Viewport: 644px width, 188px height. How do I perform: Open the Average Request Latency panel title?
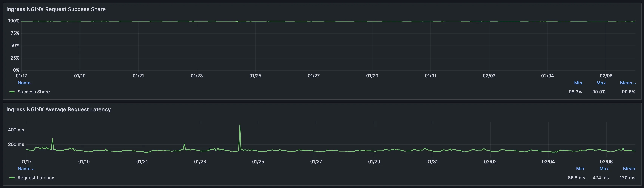[59, 109]
